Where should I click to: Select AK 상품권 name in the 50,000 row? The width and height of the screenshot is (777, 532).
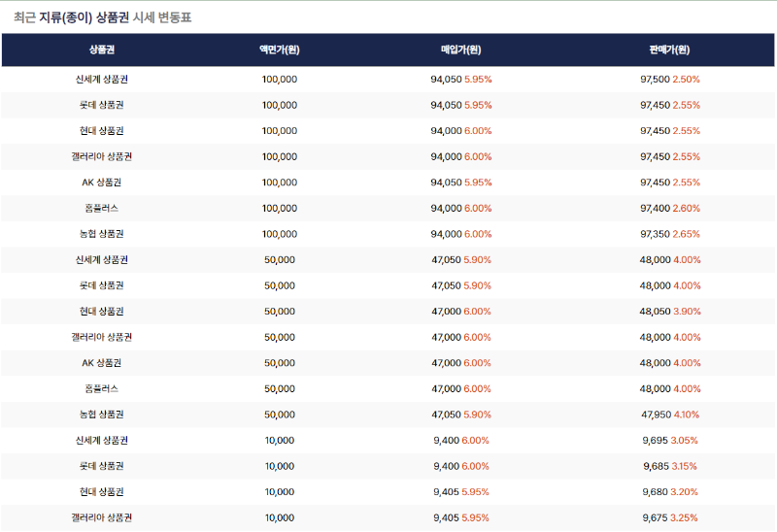pos(102,362)
